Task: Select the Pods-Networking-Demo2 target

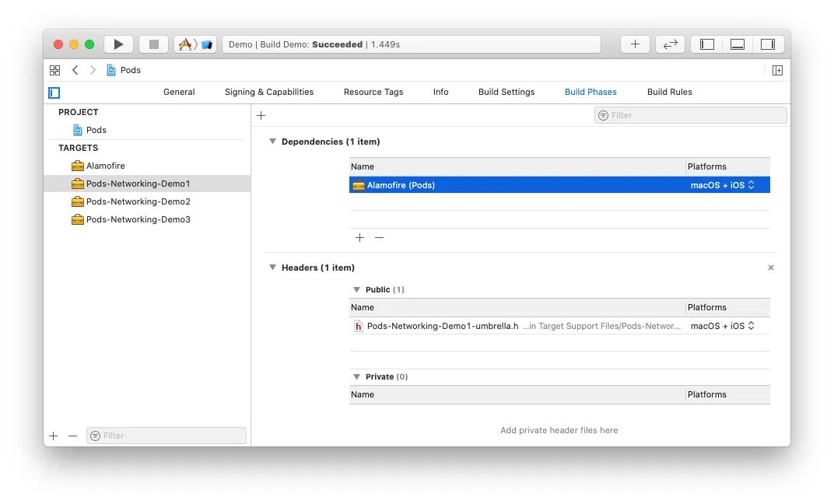Action: click(x=138, y=201)
